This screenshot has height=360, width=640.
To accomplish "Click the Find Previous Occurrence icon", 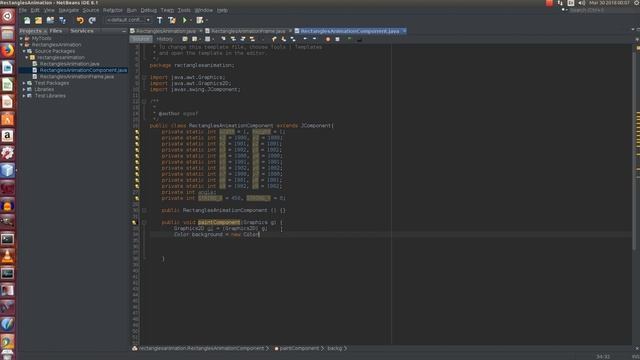I will tap(233, 39).
